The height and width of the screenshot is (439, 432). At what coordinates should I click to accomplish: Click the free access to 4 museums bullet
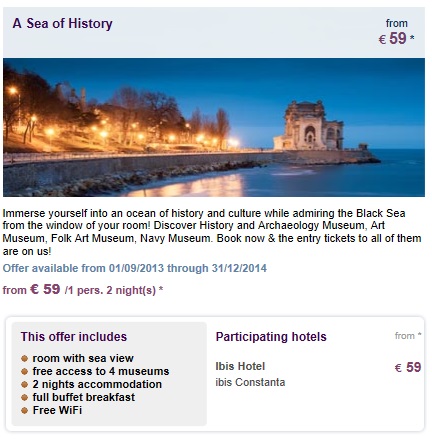(x=24, y=371)
